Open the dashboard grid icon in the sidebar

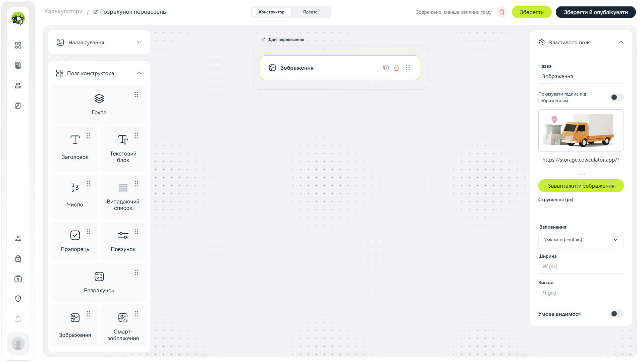pos(18,45)
